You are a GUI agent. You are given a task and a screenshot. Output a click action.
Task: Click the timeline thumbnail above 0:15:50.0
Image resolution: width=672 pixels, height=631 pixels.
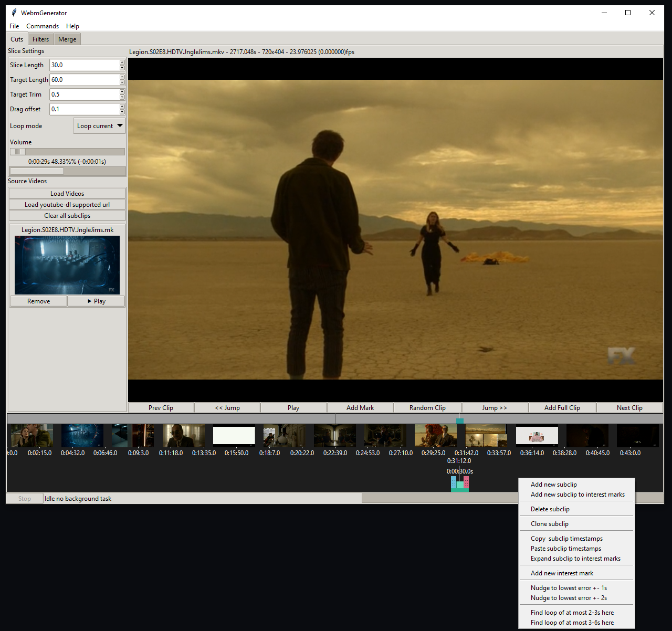pos(234,436)
